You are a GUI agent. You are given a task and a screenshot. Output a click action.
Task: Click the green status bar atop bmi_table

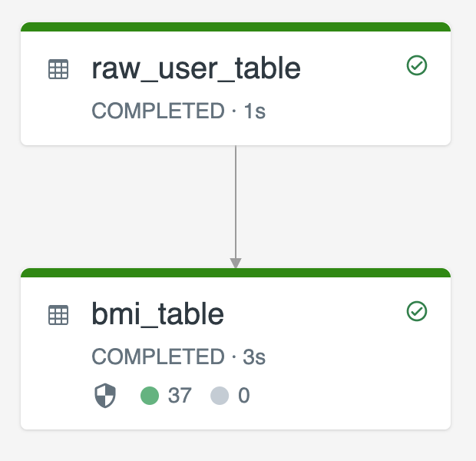click(236, 273)
